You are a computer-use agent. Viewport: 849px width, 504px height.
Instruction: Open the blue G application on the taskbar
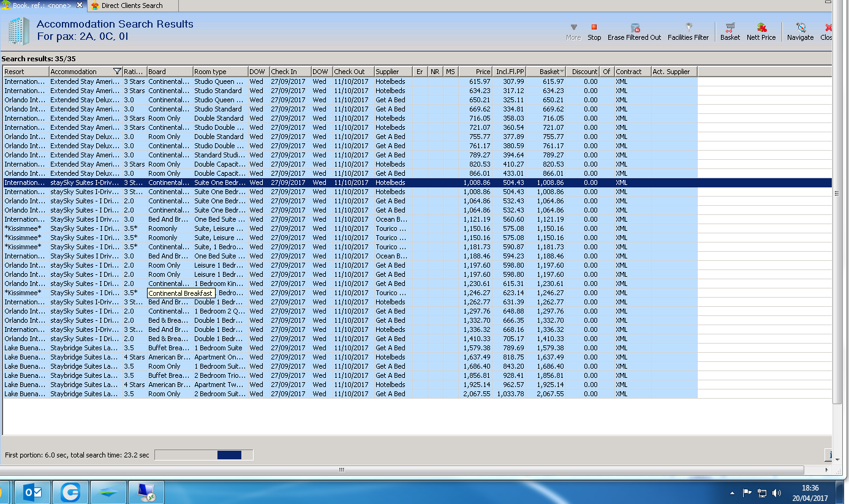(x=70, y=492)
